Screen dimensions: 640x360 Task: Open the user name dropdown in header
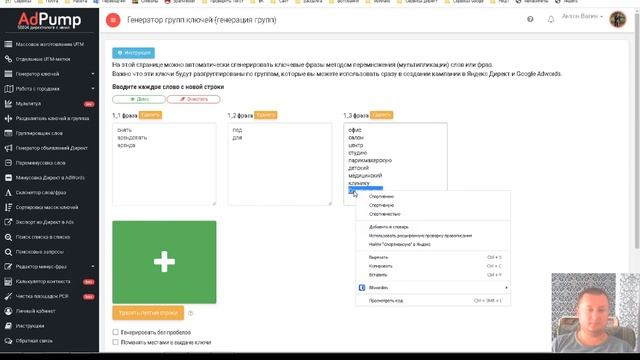(582, 16)
